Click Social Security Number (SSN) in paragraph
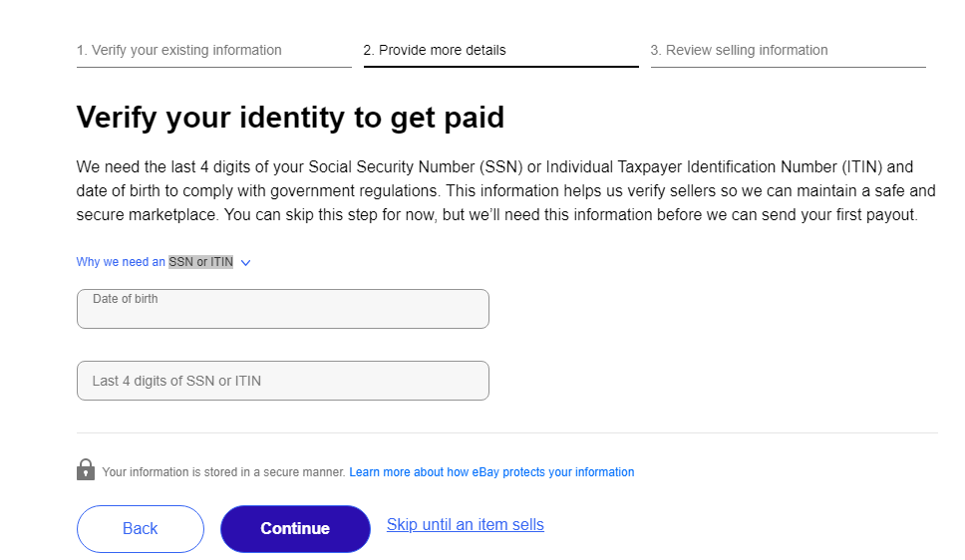This screenshot has height=560, width=965. coord(416,166)
